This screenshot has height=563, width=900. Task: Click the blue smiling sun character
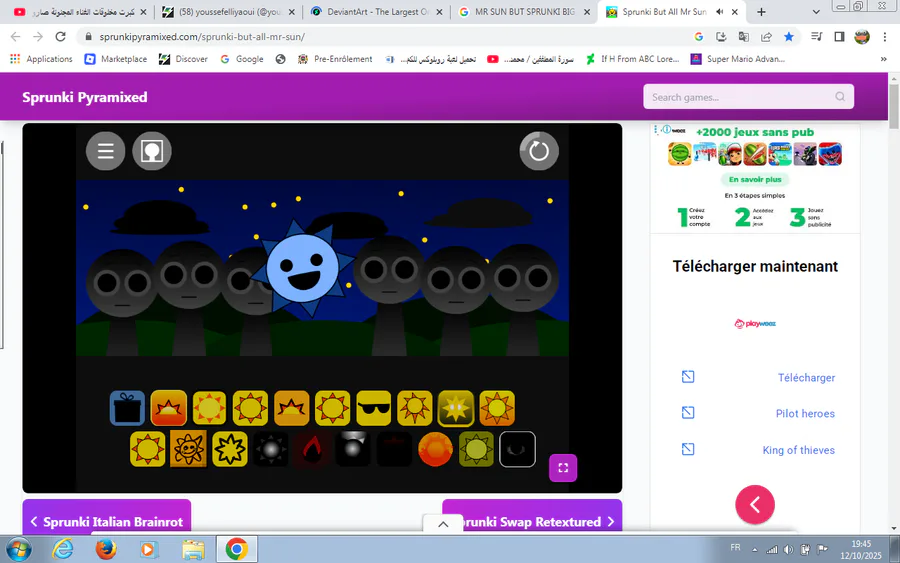302,269
